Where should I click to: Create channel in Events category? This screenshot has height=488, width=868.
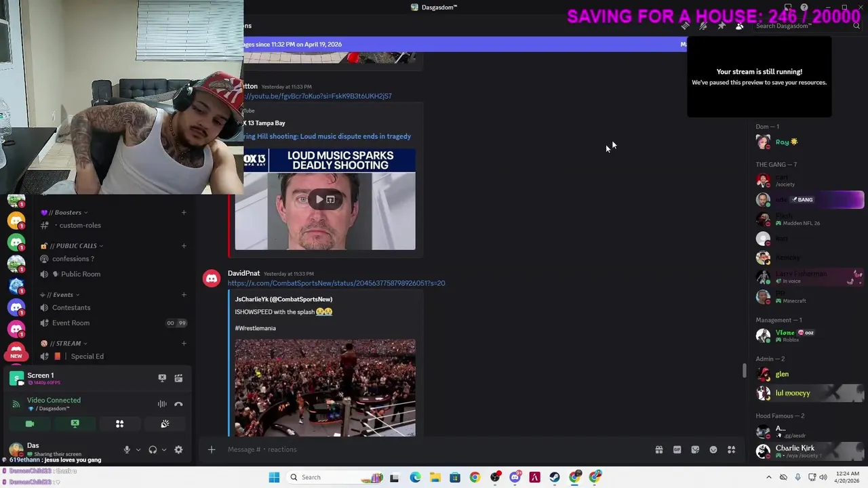click(x=184, y=295)
